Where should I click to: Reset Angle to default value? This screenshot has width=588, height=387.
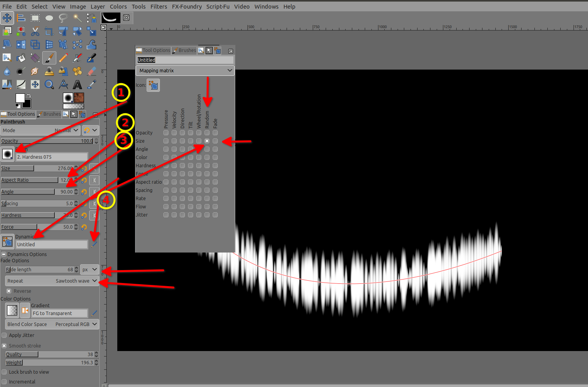point(84,192)
